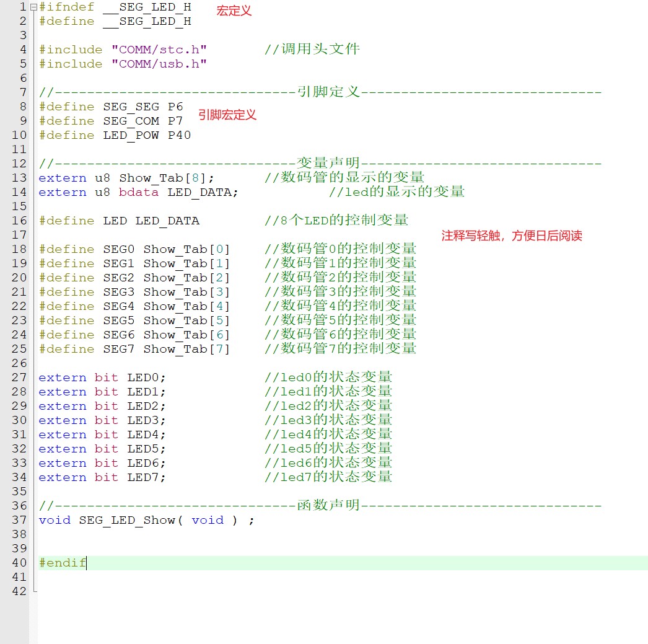Click Show_Tab[7] on the SEG7 line
This screenshot has width=648, height=644.
186,350
